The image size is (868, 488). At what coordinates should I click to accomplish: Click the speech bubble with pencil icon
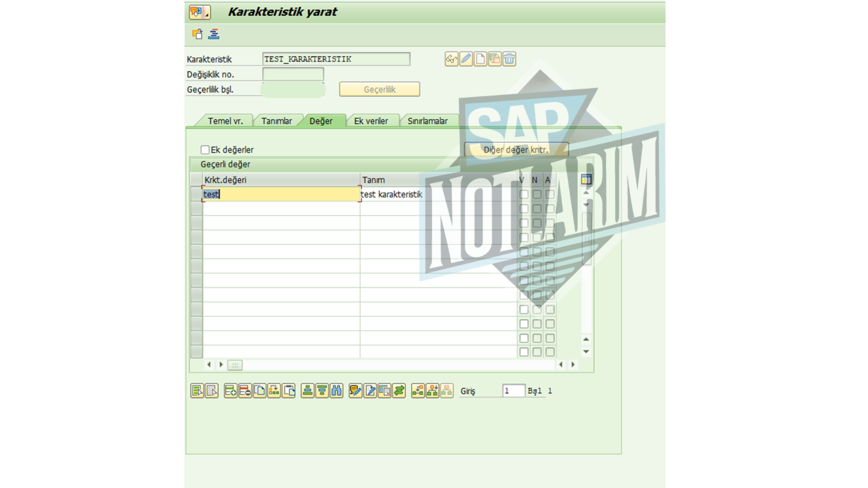355,391
